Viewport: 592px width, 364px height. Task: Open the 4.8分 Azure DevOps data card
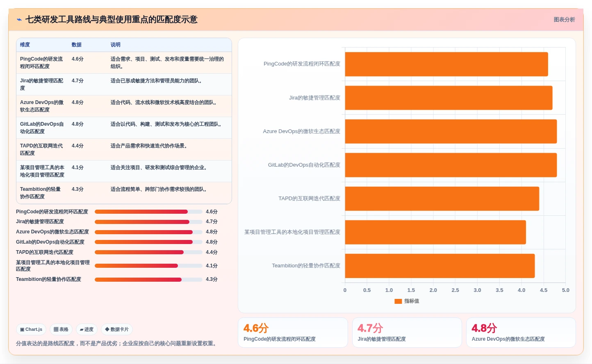pos(521,332)
